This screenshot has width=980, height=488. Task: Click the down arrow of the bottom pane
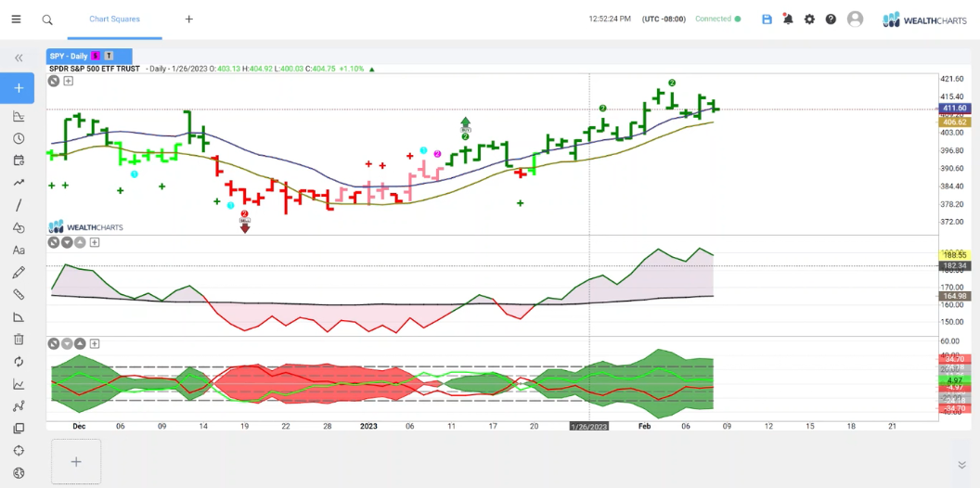click(x=68, y=343)
